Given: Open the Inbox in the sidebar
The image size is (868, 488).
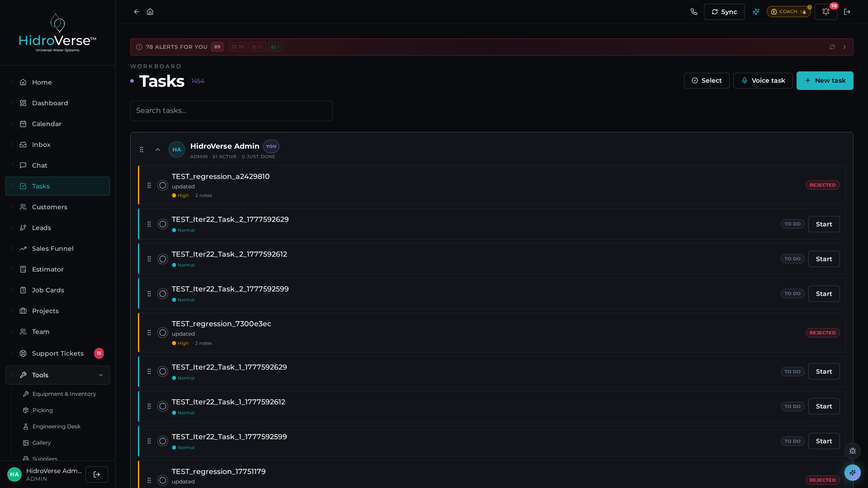Looking at the screenshot, I should click(58, 145).
